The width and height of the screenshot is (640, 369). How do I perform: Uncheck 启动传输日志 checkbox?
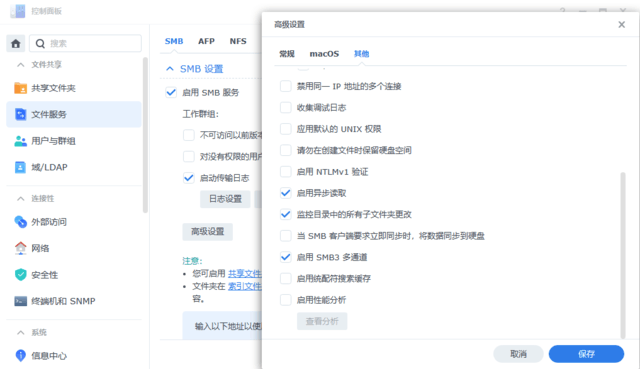189,178
